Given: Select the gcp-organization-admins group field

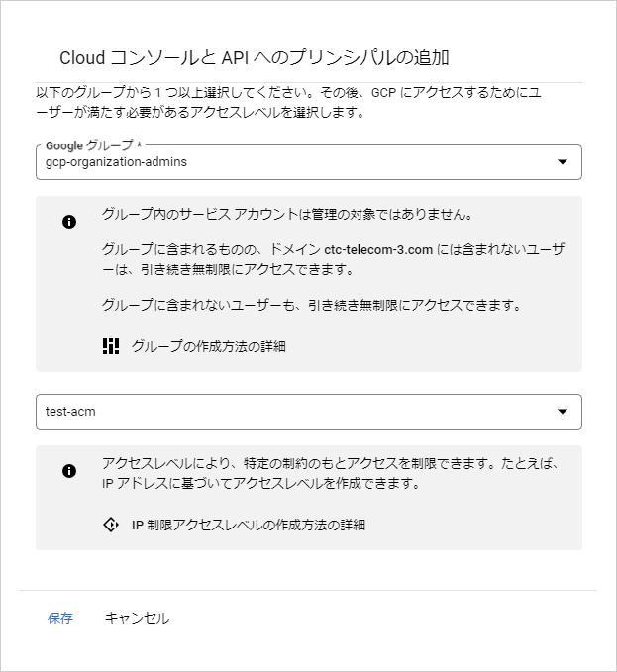Looking at the screenshot, I should pyautogui.click(x=309, y=162).
